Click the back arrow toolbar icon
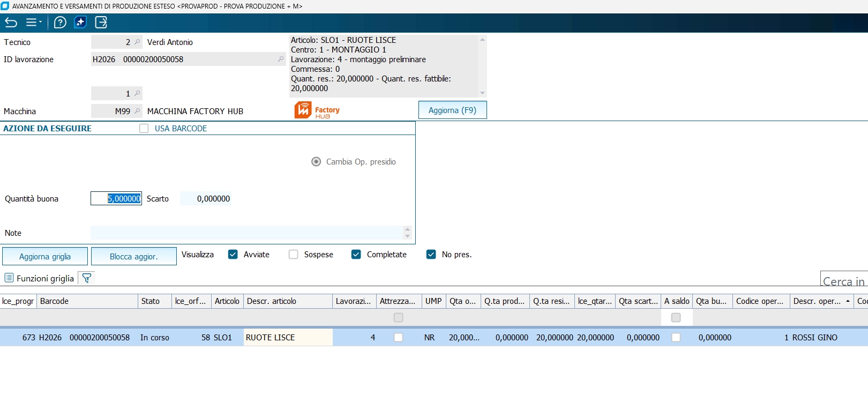Screen dimensions: 868x395 (x=11, y=23)
